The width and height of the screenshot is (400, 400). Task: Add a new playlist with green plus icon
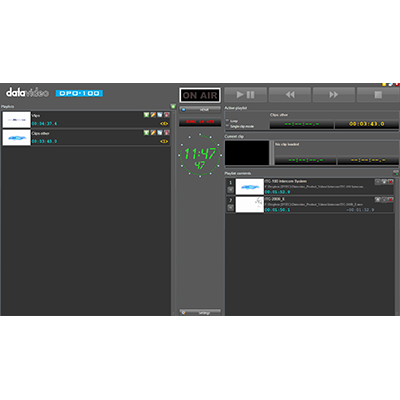click(x=173, y=106)
